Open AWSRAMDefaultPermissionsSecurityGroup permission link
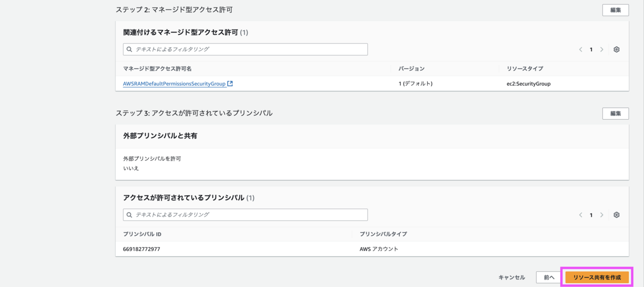 click(174, 84)
